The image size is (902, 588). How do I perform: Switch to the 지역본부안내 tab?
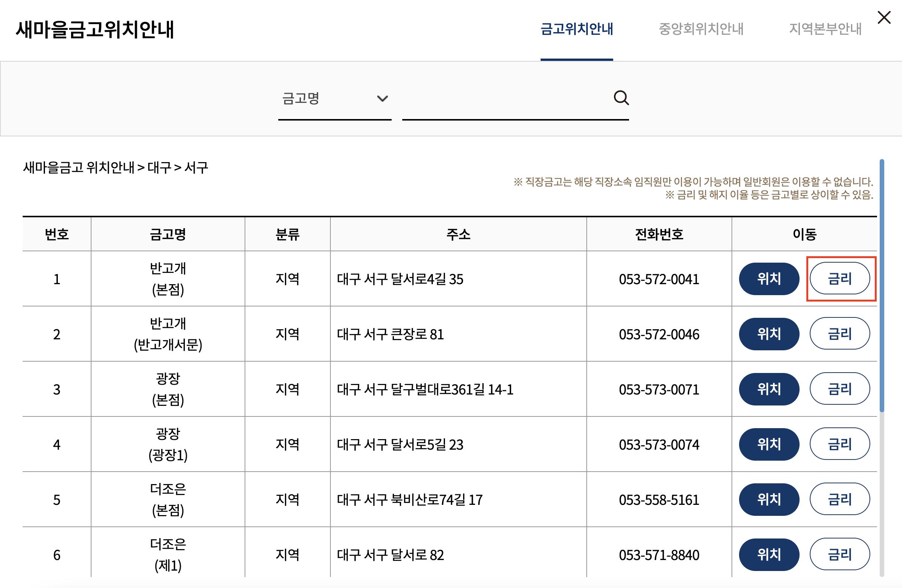click(x=825, y=29)
